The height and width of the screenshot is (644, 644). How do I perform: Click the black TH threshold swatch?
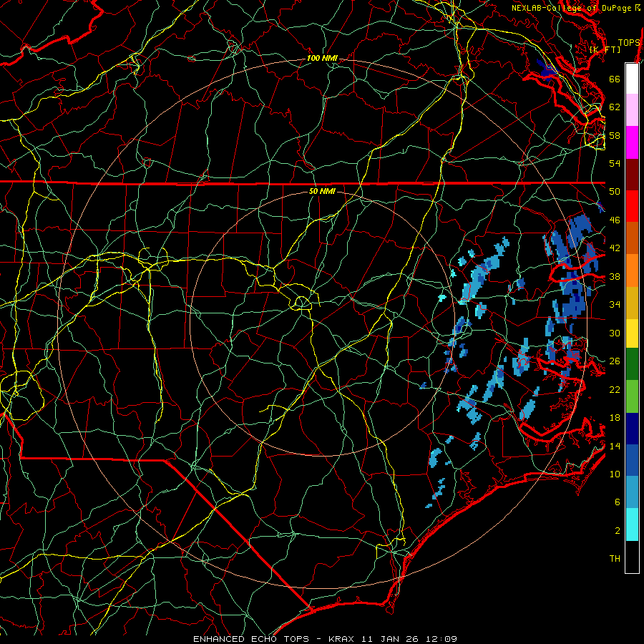(x=632, y=557)
